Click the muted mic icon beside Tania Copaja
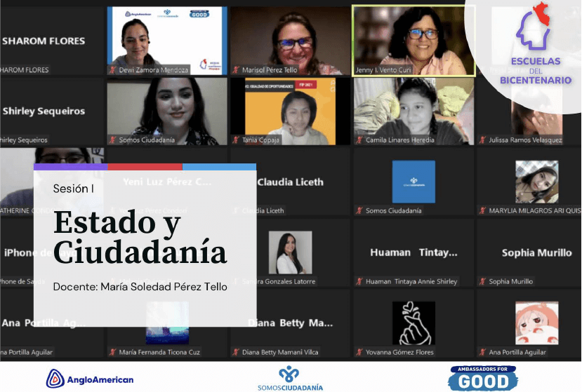This screenshot has width=582, height=392. pos(236,140)
